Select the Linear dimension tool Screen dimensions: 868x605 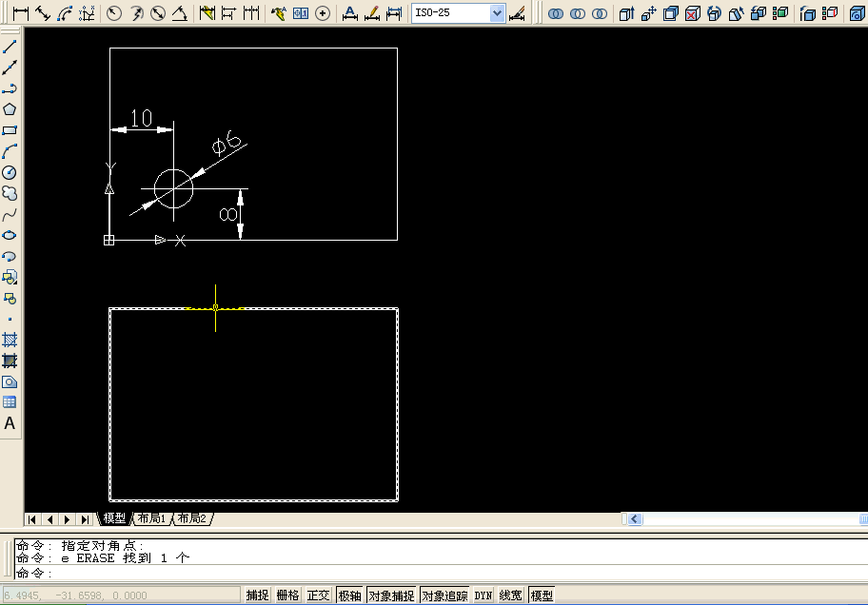coord(21,13)
